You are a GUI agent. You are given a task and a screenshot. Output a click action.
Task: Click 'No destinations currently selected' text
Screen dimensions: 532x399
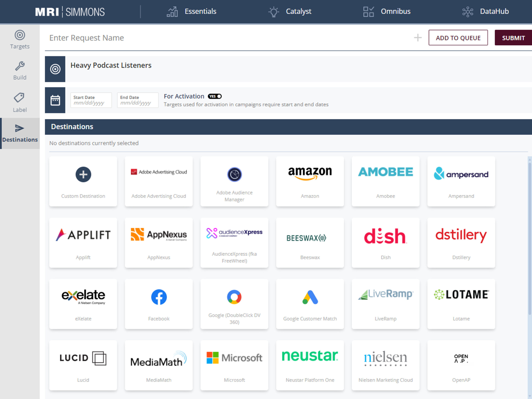click(x=94, y=143)
